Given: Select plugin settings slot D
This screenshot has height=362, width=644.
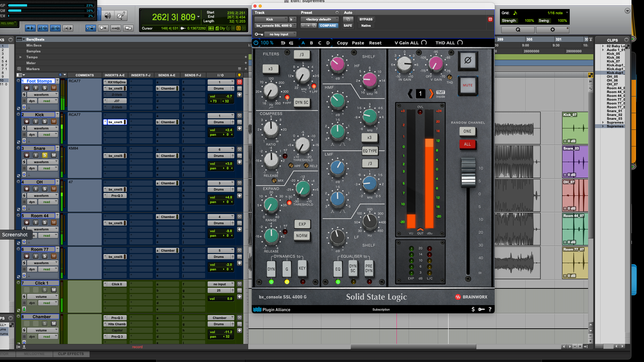Looking at the screenshot, I should click(328, 43).
